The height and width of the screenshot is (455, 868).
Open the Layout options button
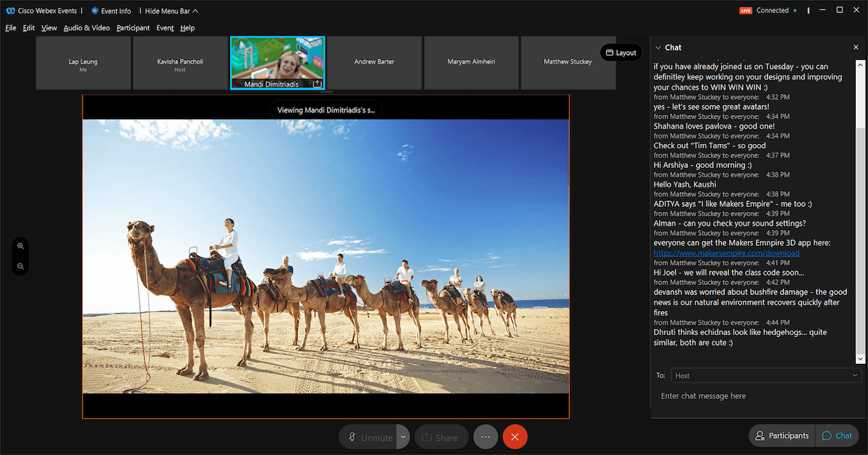click(621, 53)
